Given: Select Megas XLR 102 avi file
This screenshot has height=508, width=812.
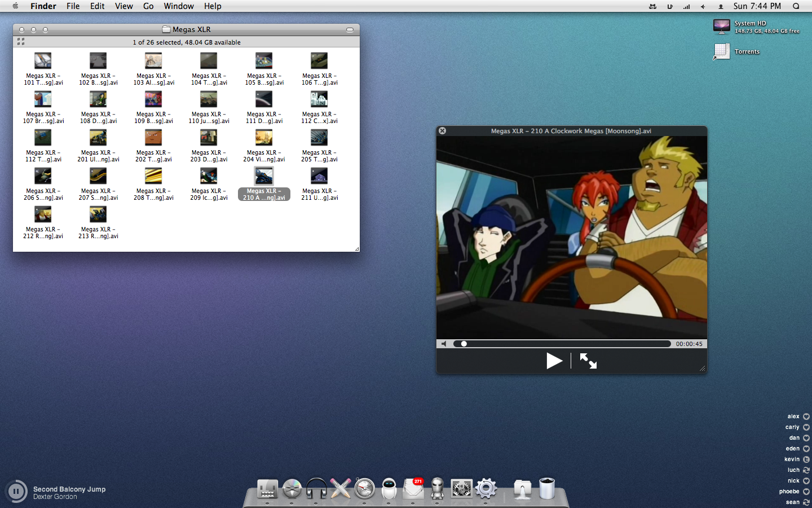Looking at the screenshot, I should 98,69.
